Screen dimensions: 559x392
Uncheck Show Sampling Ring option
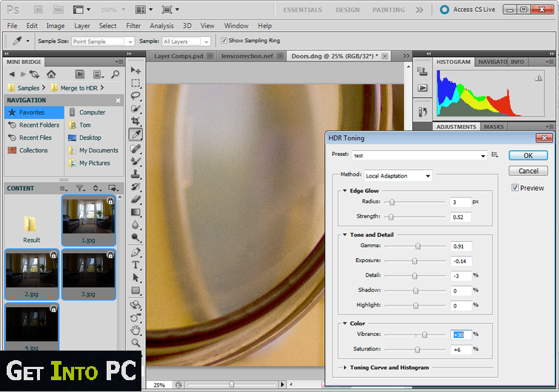(x=224, y=41)
